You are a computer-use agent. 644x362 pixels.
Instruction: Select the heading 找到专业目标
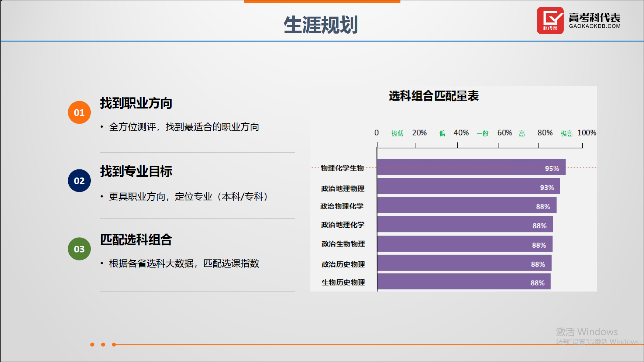coord(136,172)
